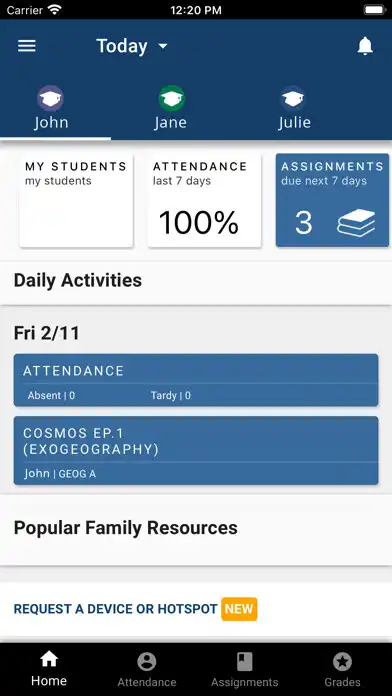
Task: Tap the notification bell icon
Action: point(365,46)
